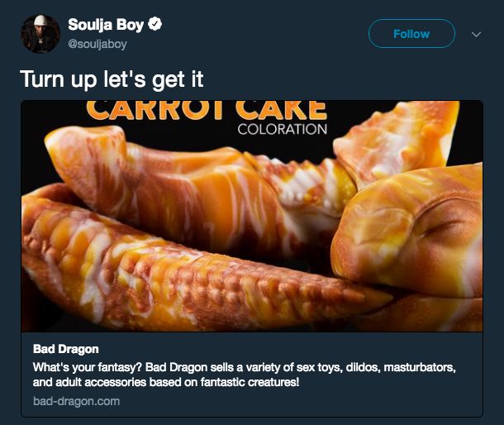Open Soulja Boy's profile picture

40,34
